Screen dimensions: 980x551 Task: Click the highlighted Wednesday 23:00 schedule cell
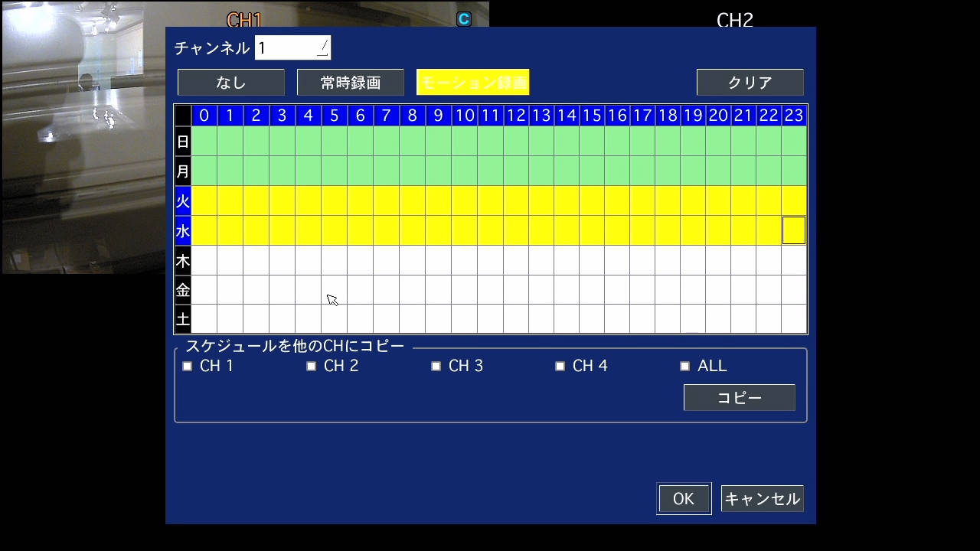point(794,230)
